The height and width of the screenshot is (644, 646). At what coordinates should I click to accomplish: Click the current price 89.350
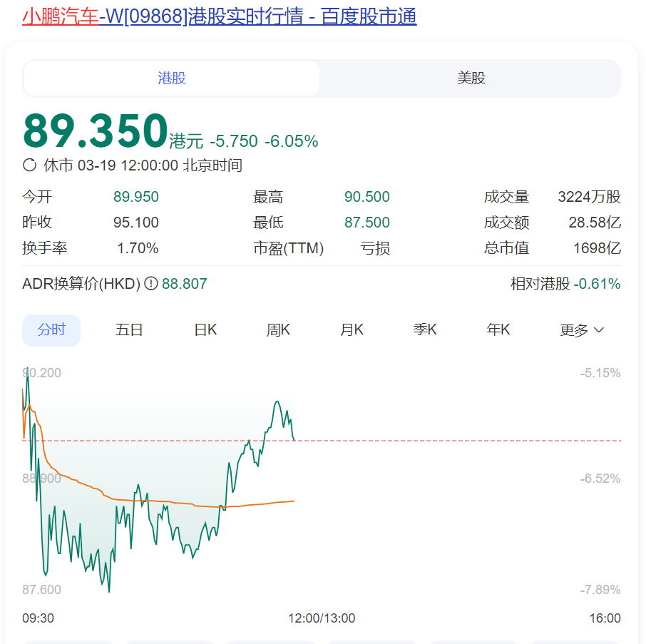96,131
